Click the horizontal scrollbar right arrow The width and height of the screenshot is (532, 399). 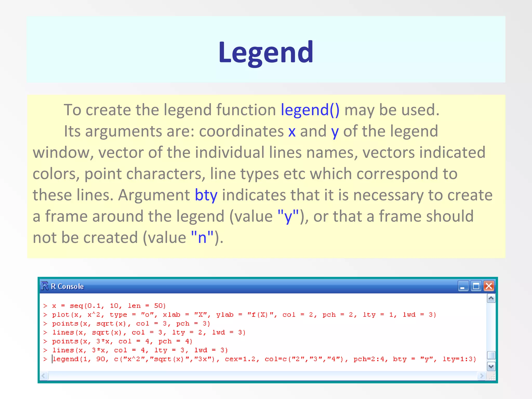point(481,376)
